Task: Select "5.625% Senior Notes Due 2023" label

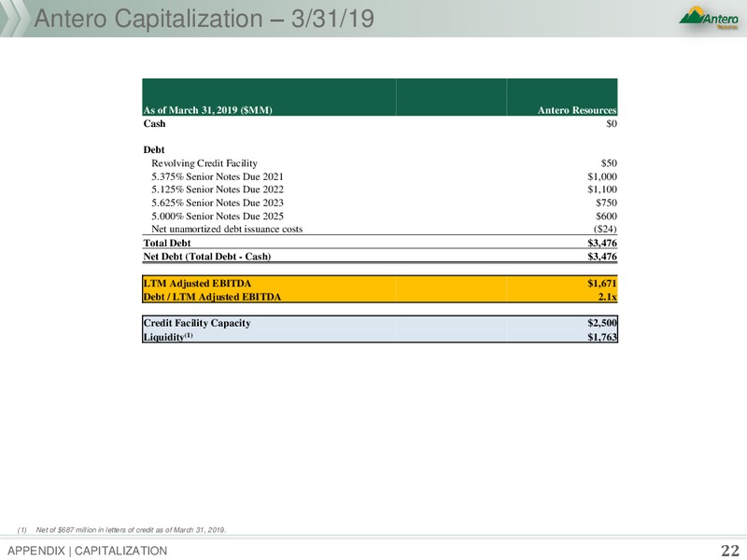Action: 218,203
